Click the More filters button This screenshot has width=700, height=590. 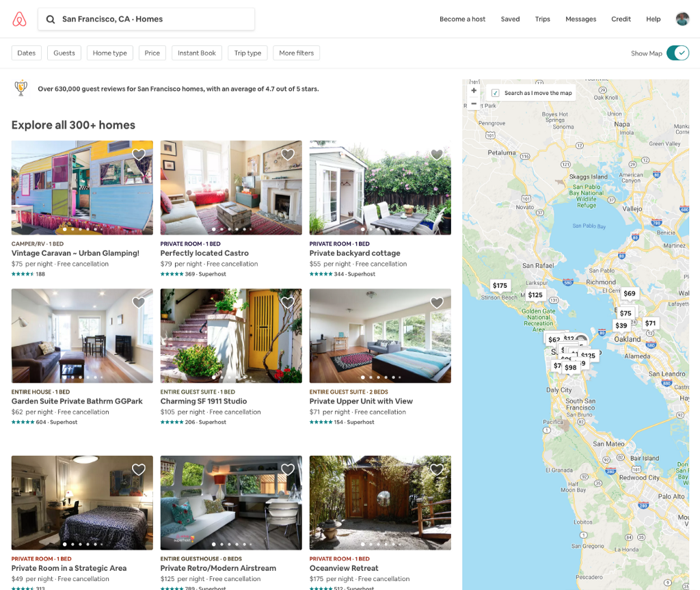(297, 53)
